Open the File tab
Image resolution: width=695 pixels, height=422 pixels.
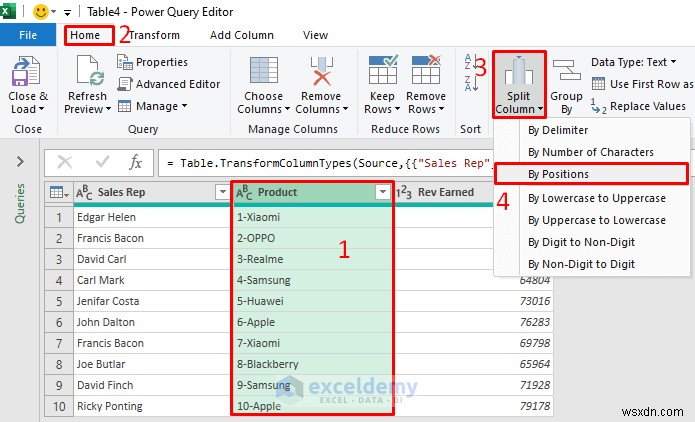[28, 35]
